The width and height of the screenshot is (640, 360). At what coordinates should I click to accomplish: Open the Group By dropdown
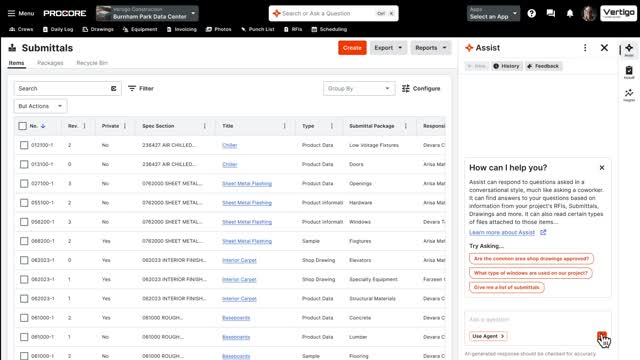pyautogui.click(x=359, y=89)
